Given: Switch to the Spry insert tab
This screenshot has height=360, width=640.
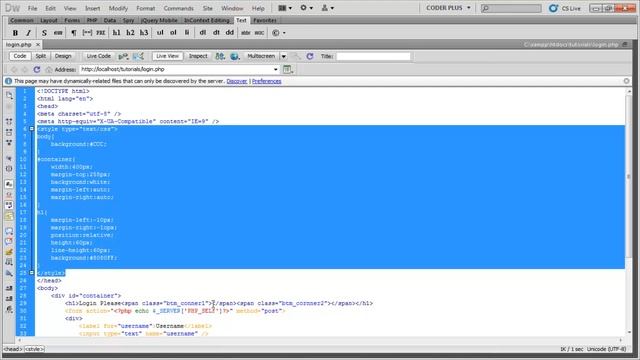Looking at the screenshot, I should click(128, 20).
